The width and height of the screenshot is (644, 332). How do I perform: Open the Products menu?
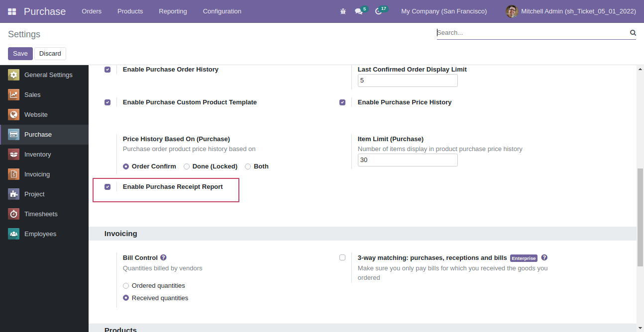(x=130, y=11)
